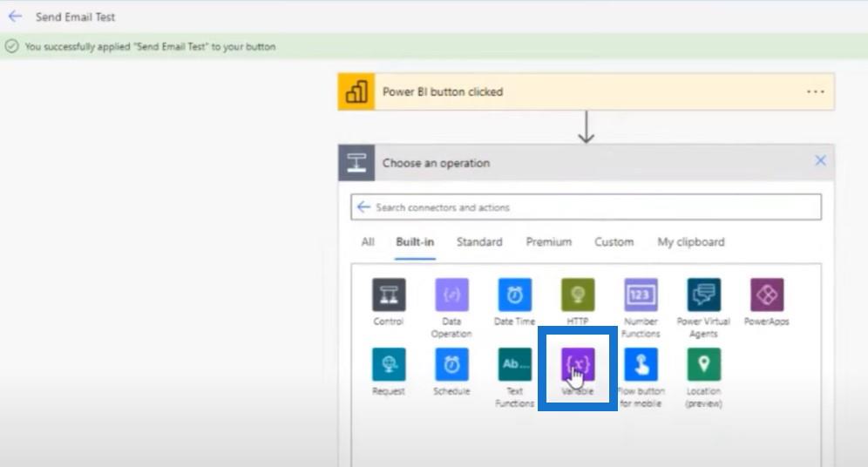
Task: Focus the Search connectors and actions field
Action: 586,207
